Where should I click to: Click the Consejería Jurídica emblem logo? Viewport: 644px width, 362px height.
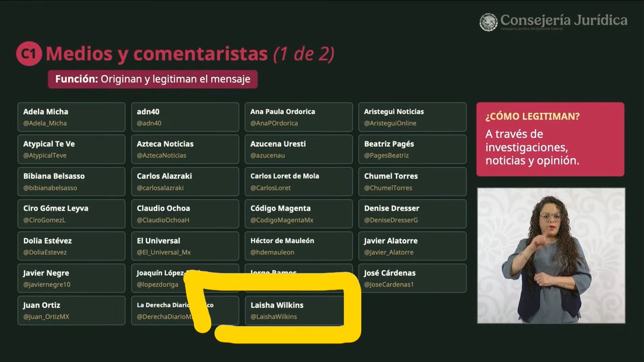[x=488, y=23]
